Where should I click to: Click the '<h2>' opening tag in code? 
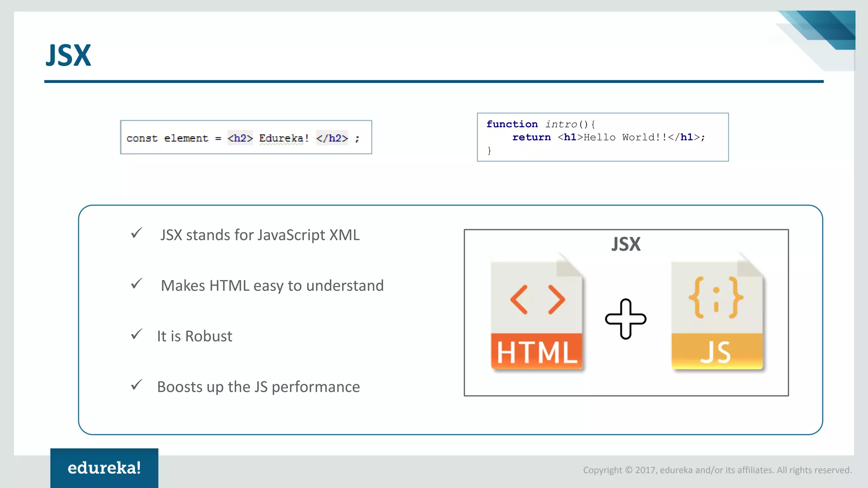coord(240,138)
